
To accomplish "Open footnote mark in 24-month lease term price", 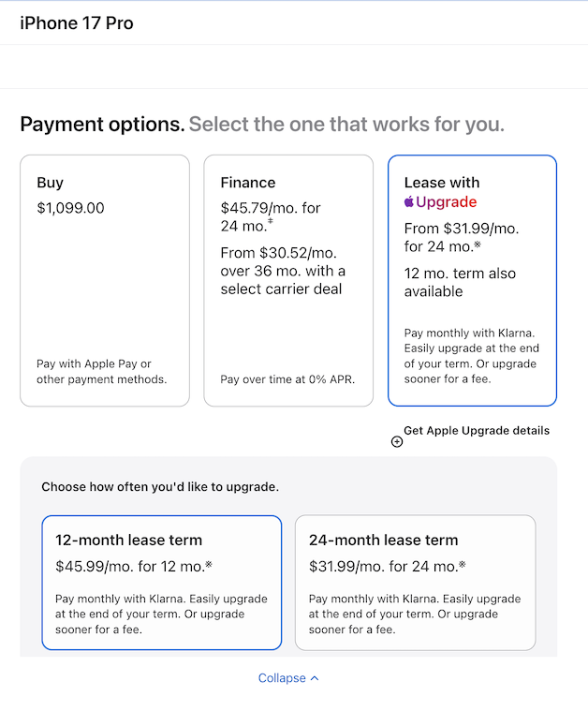I will click(462, 565).
